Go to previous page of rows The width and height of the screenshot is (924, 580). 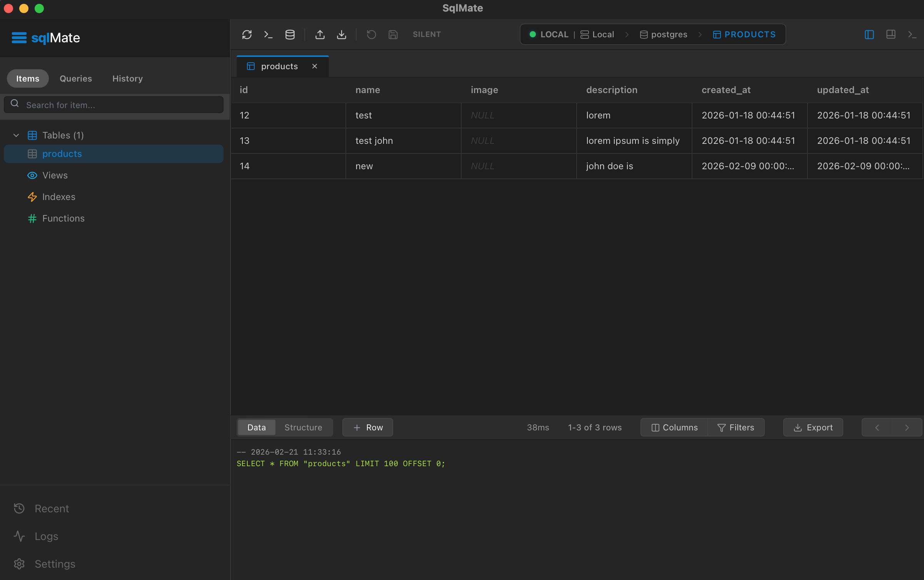click(x=877, y=427)
